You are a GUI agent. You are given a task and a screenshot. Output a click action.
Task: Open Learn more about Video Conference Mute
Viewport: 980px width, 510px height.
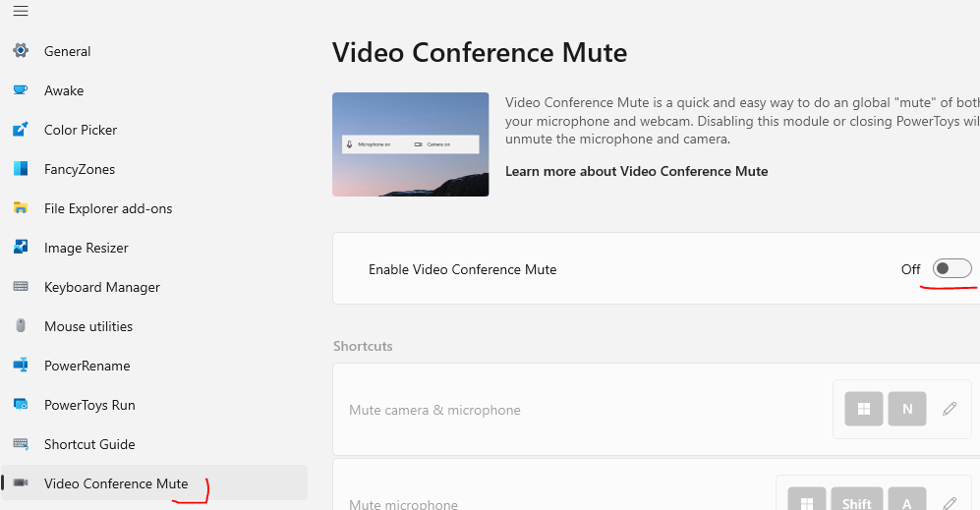[636, 171]
